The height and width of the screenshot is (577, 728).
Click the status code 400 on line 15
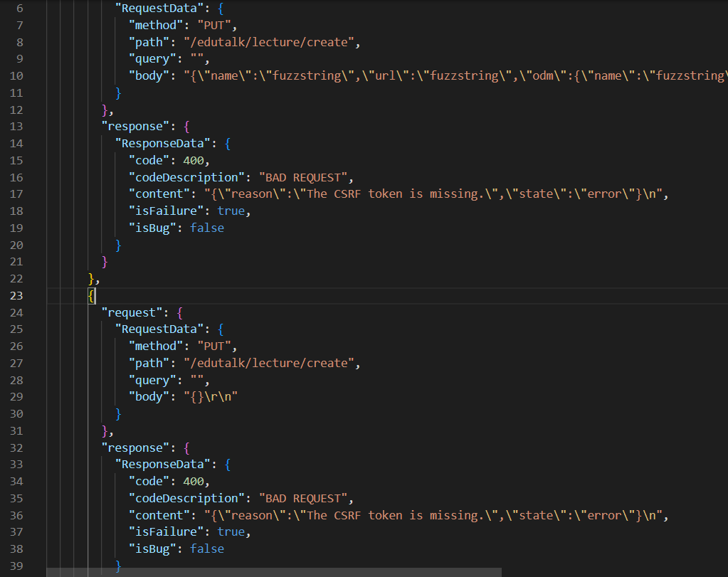(192, 159)
